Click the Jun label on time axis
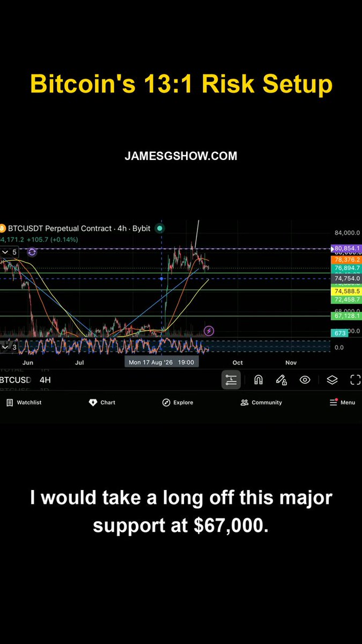 pyautogui.click(x=28, y=363)
